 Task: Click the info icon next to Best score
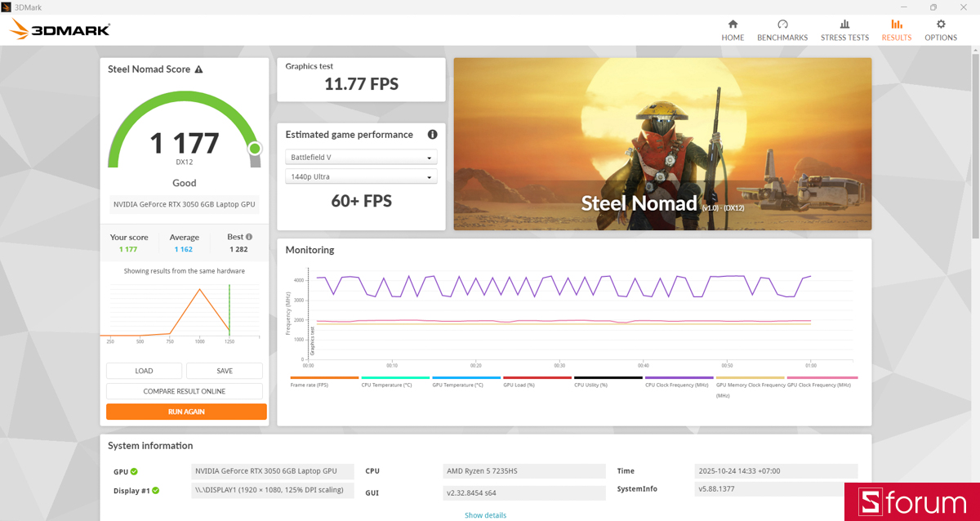249,237
